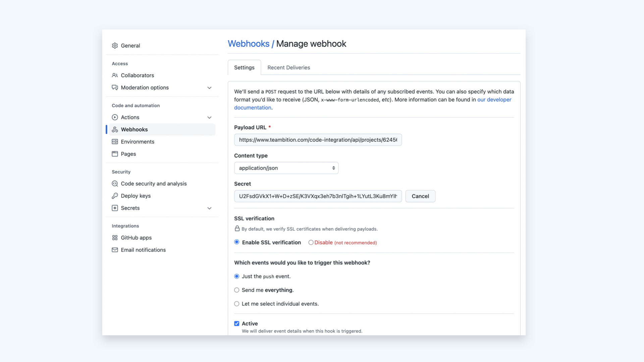Image resolution: width=644 pixels, height=362 pixels.
Task: Expand the Moderation options chevron
Action: [x=209, y=88]
